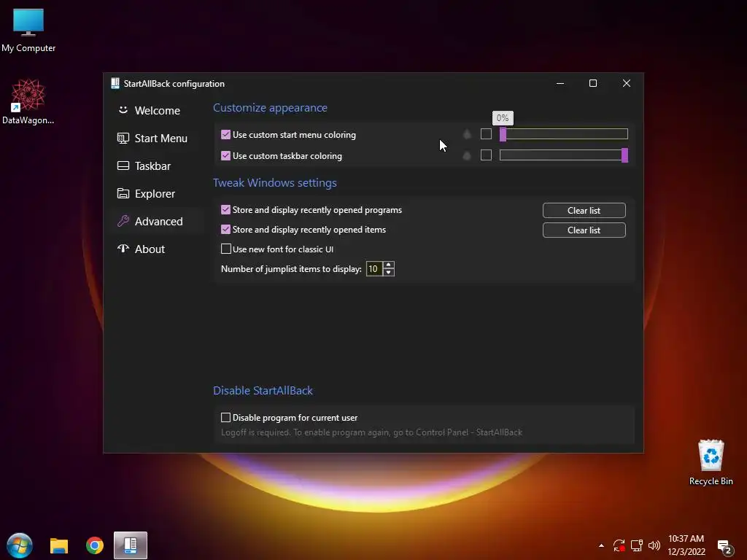Enable Use new font for classic UI
This screenshot has width=747, height=560.
(226, 249)
